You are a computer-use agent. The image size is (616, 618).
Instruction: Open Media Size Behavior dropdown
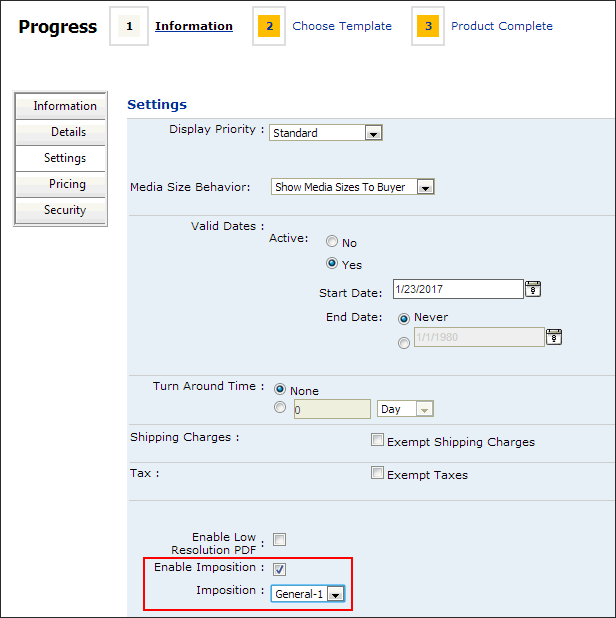[x=425, y=187]
